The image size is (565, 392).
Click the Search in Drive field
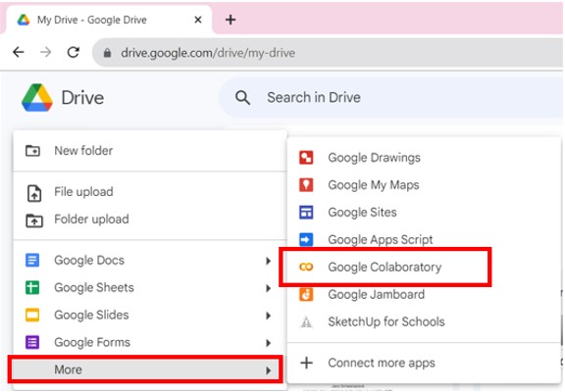(392, 98)
